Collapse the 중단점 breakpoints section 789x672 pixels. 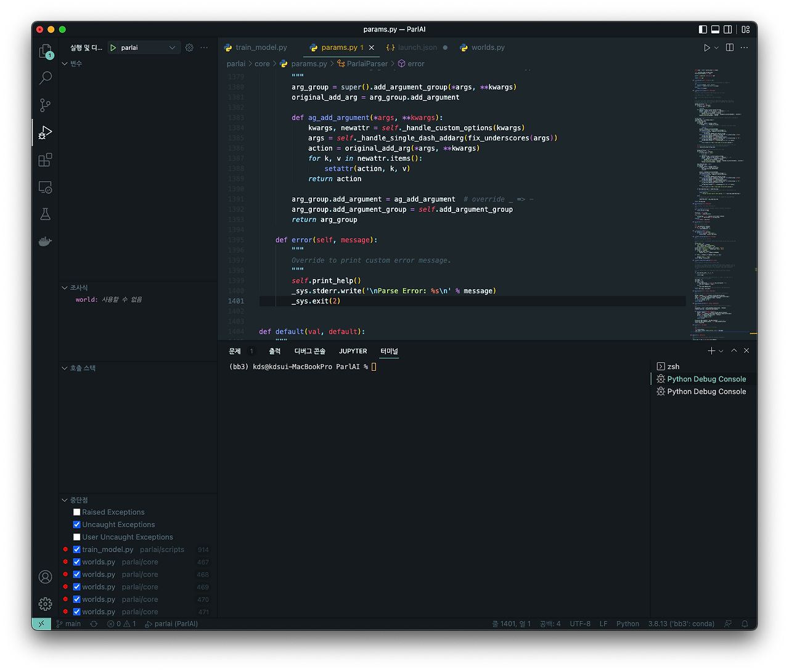[x=64, y=500]
